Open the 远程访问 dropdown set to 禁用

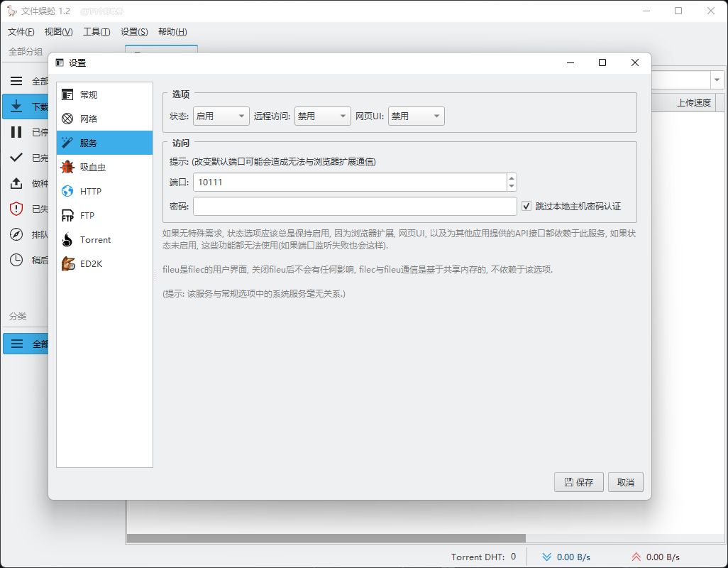[322, 116]
